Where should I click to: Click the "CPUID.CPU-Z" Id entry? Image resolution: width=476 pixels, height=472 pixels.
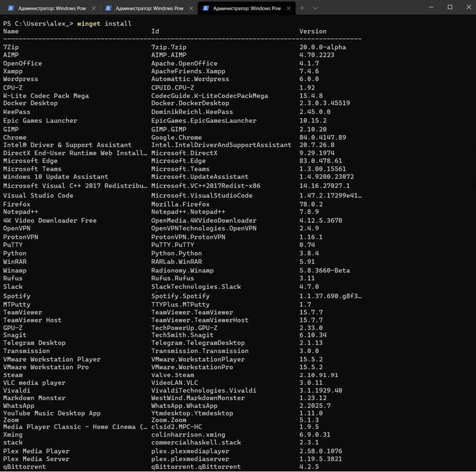[173, 88]
